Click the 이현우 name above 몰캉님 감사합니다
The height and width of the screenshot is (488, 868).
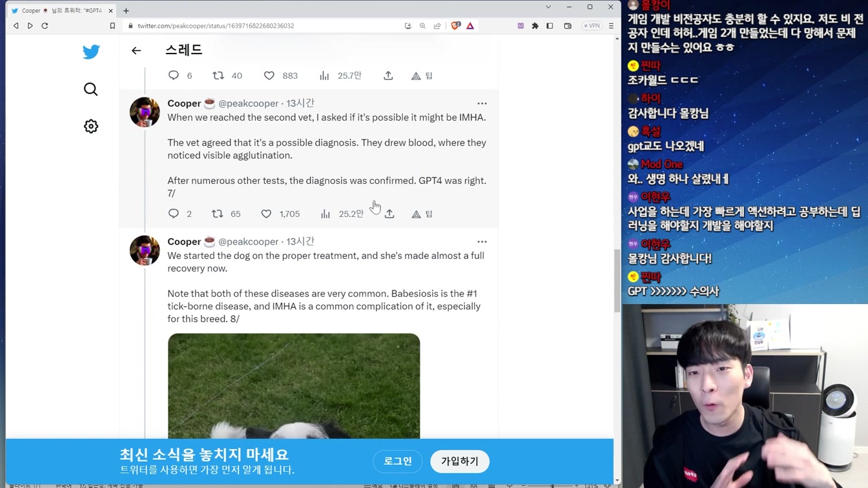click(656, 244)
